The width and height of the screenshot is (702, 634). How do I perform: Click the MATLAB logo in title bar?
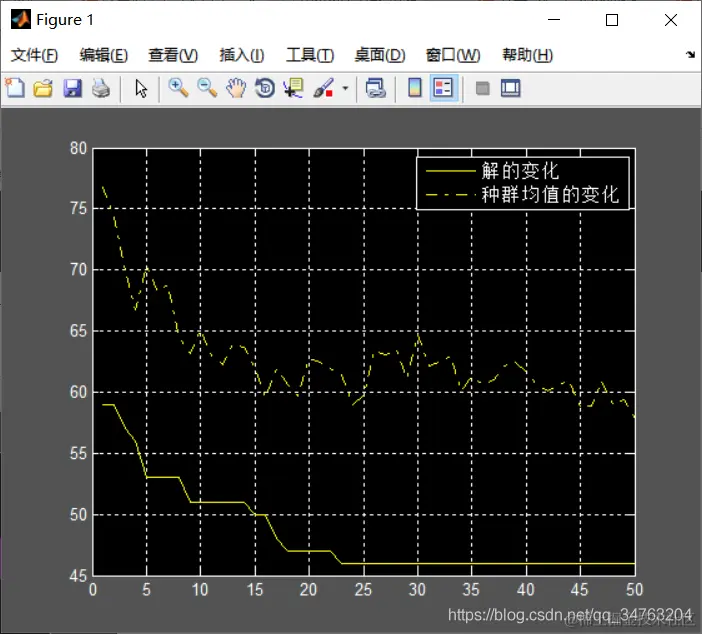tap(21, 20)
